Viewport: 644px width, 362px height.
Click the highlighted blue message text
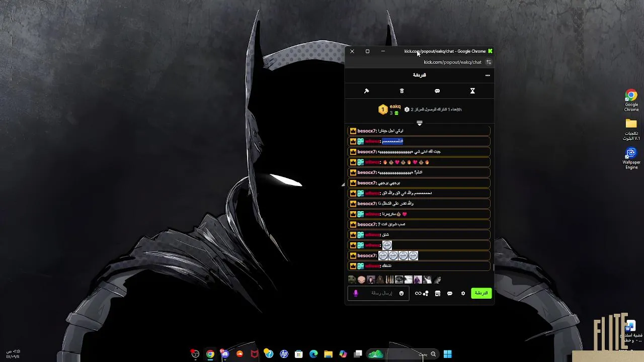(x=392, y=141)
